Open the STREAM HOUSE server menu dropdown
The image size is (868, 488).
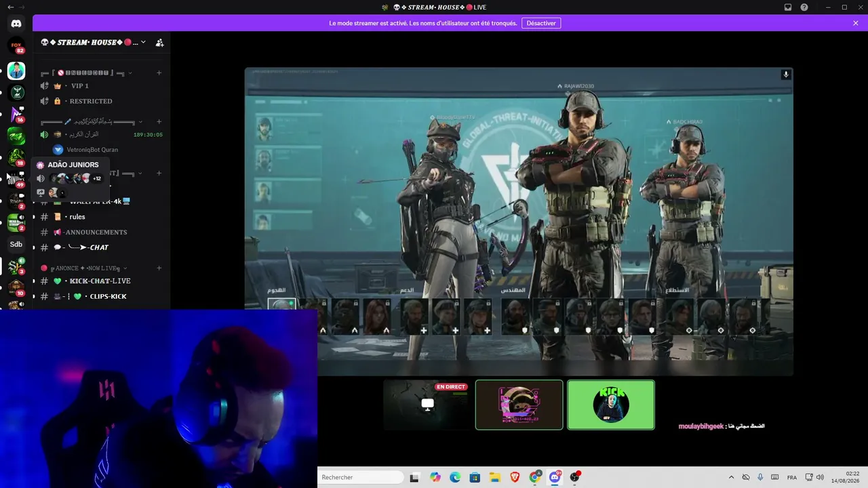pyautogui.click(x=143, y=42)
